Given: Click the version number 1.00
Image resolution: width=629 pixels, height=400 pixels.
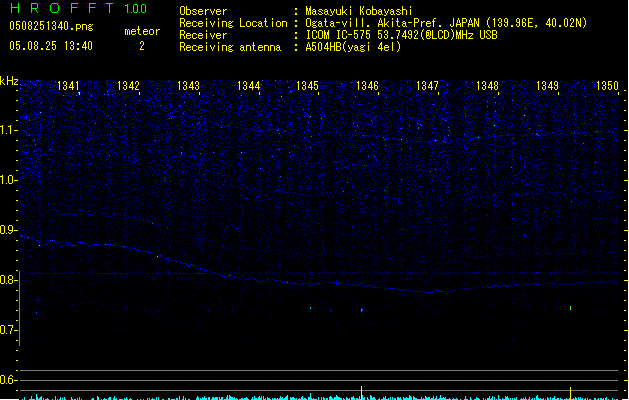Looking at the screenshot, I should pos(134,9).
